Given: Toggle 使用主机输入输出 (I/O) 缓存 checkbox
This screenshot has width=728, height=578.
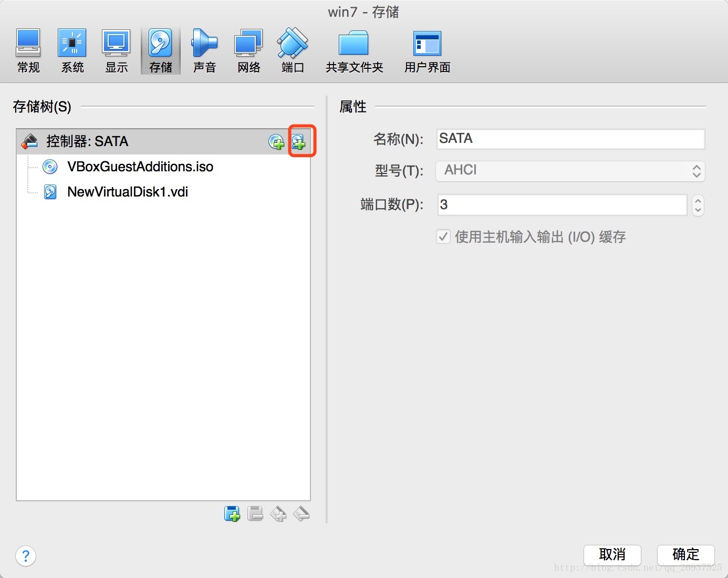Looking at the screenshot, I should click(443, 236).
